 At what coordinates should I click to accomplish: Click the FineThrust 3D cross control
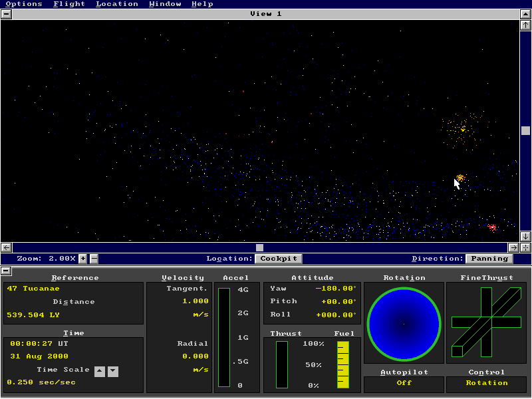pos(487,322)
